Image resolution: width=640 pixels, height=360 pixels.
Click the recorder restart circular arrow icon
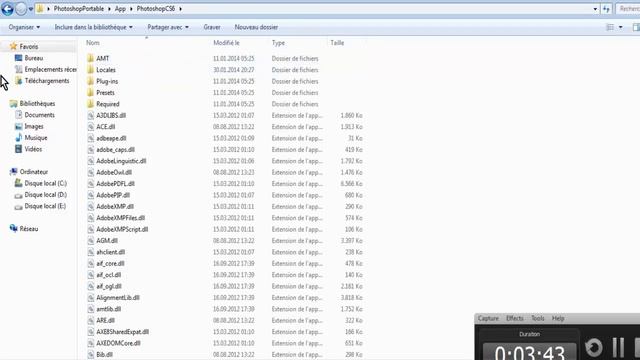pos(594,348)
